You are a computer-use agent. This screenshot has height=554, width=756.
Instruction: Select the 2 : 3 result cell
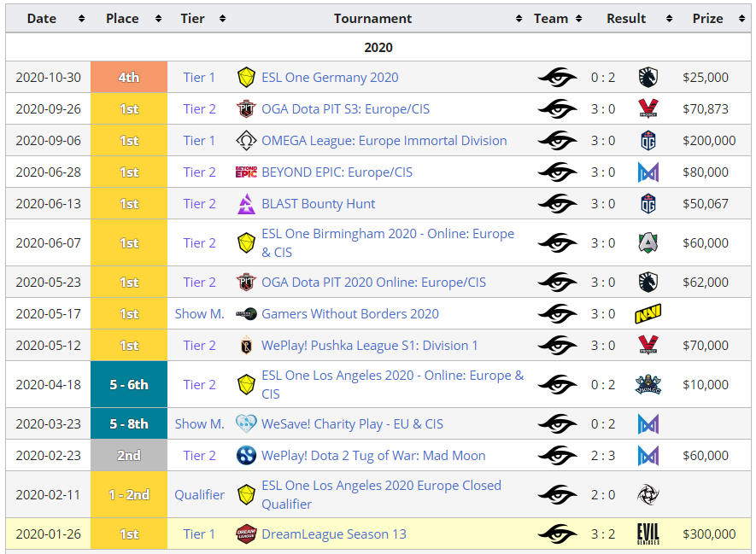click(x=603, y=456)
